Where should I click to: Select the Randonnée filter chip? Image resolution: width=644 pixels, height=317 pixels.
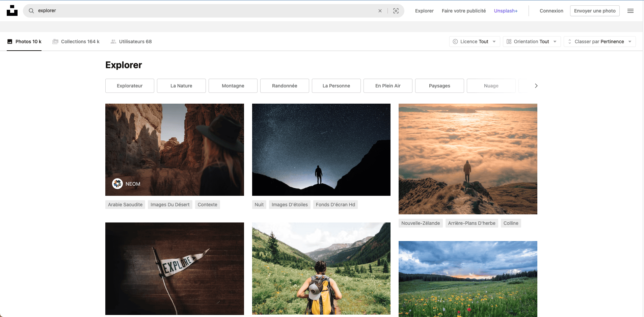[284, 85]
